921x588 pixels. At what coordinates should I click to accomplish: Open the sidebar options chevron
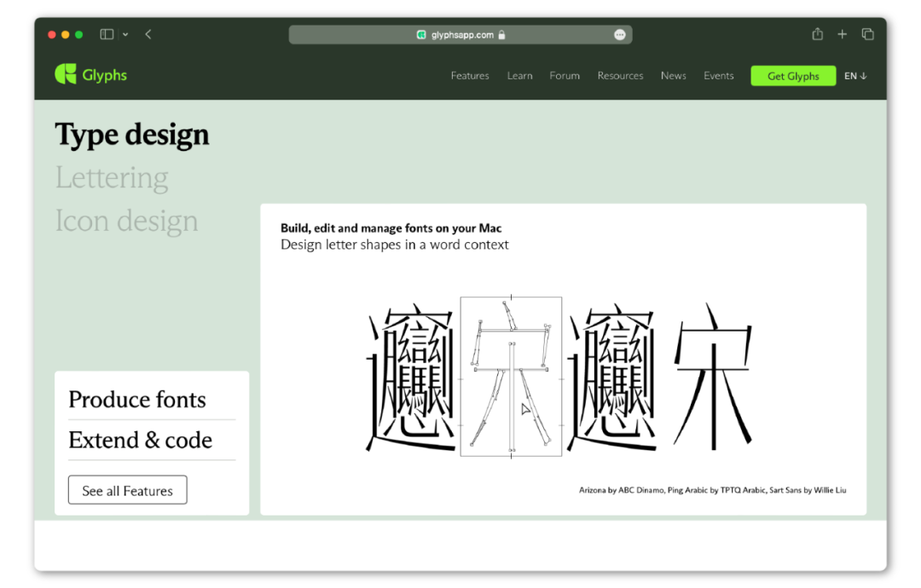pyautogui.click(x=125, y=35)
